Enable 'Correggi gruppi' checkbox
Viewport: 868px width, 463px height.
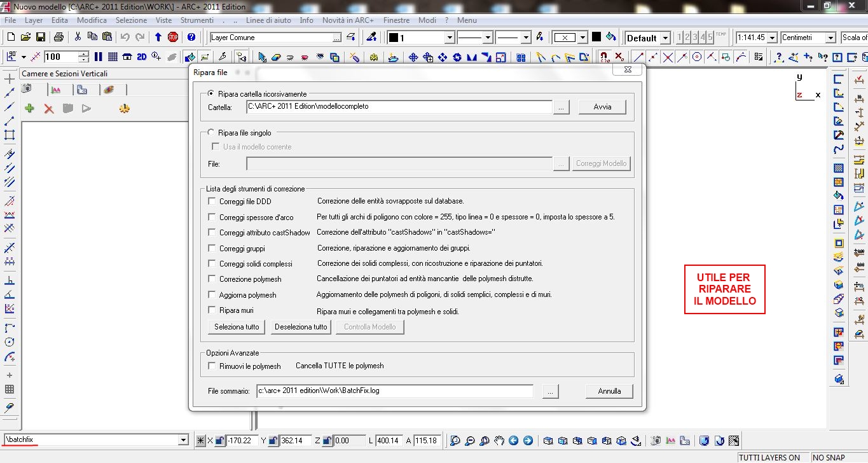click(x=212, y=248)
